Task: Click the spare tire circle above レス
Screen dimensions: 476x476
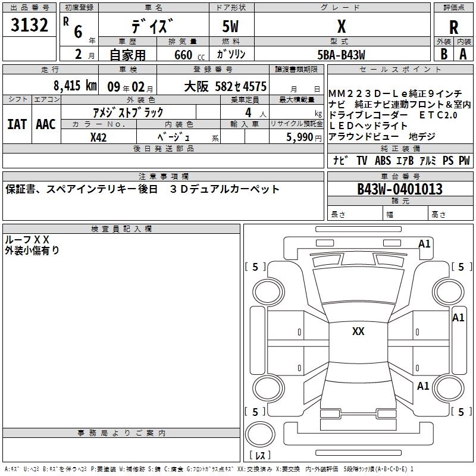Action: (260, 434)
